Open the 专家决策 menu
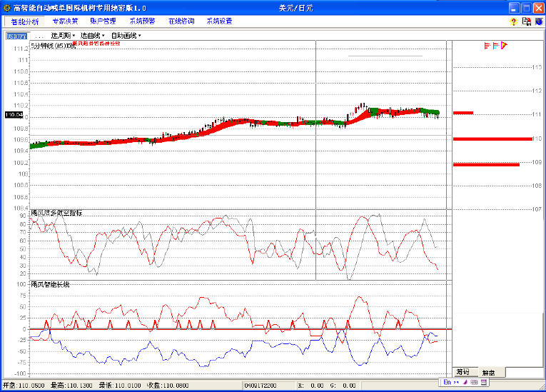 point(66,21)
